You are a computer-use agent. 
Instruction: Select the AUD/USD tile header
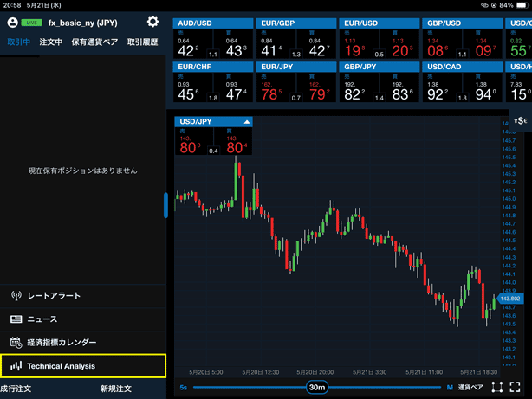(x=213, y=23)
